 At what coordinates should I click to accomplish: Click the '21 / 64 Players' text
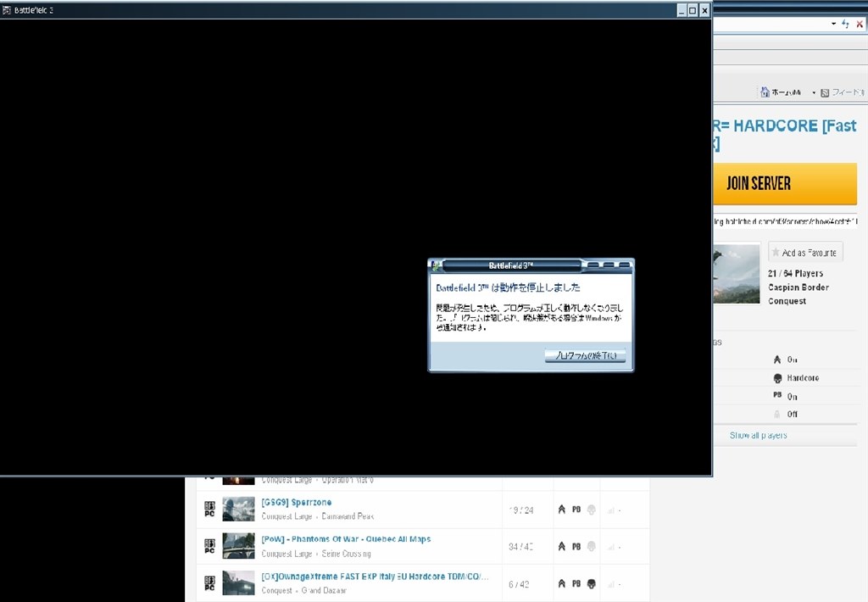[x=795, y=273]
